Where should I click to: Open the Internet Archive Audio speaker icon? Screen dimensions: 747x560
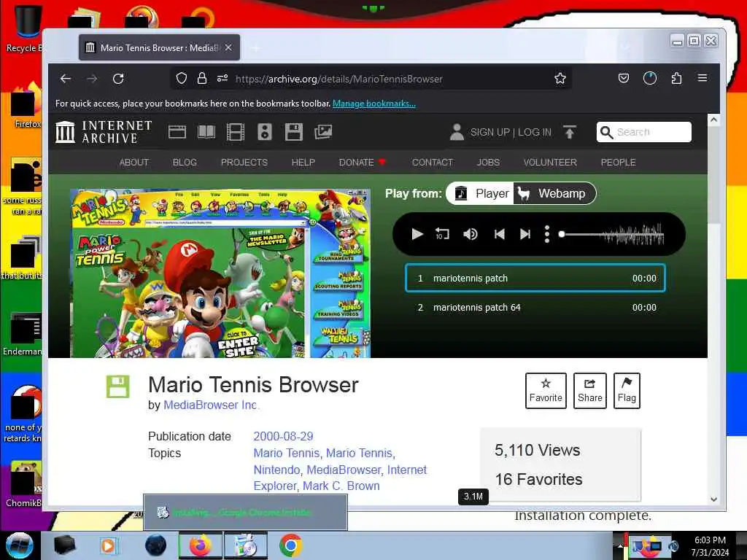[x=264, y=132]
